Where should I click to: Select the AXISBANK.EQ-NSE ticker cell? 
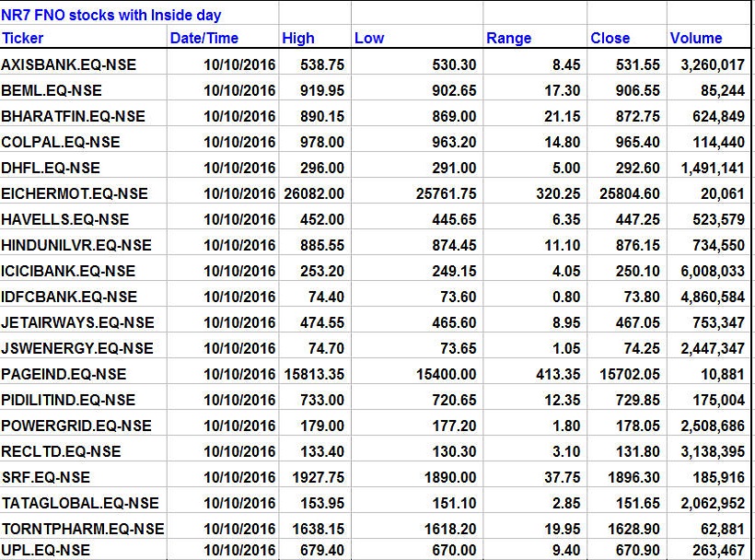pyautogui.click(x=60, y=64)
